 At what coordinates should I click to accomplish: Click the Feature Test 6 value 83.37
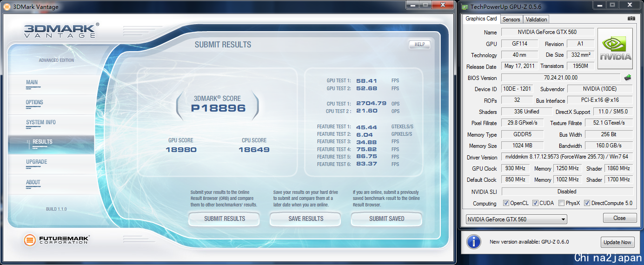(366, 164)
